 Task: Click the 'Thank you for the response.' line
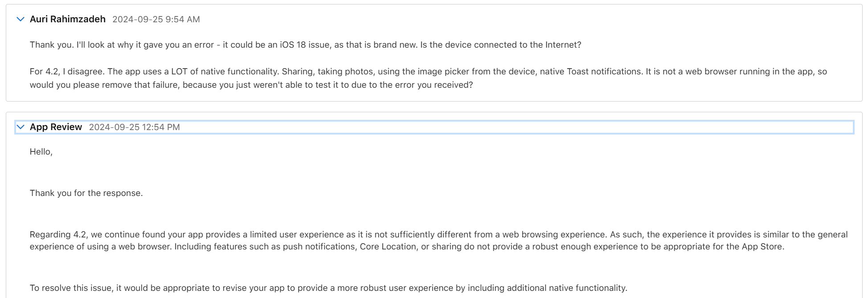[86, 193]
